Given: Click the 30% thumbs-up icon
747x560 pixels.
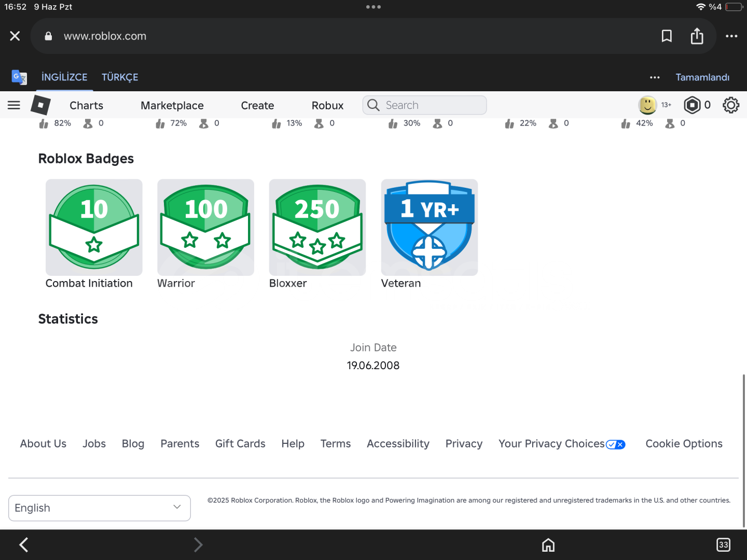Looking at the screenshot, I should [x=393, y=123].
